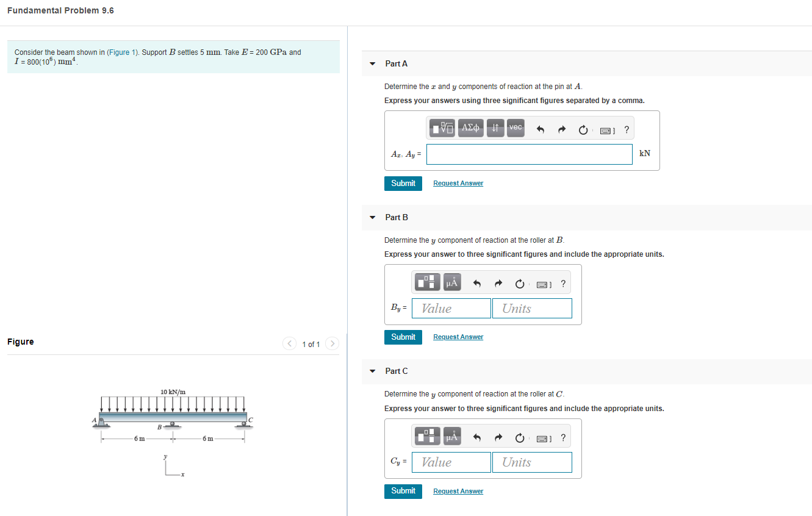The width and height of the screenshot is (812, 516).
Task: Show keyboard shortcuts for Part B
Action: click(x=544, y=284)
